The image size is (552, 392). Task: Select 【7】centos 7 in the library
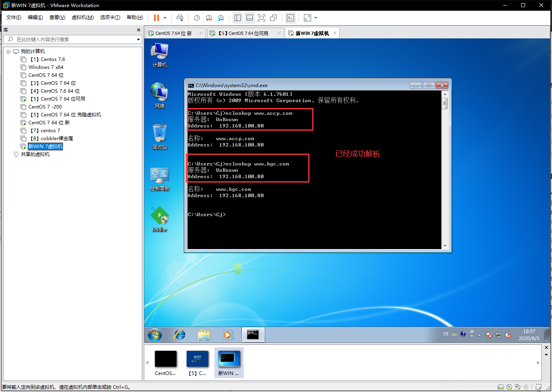click(44, 131)
